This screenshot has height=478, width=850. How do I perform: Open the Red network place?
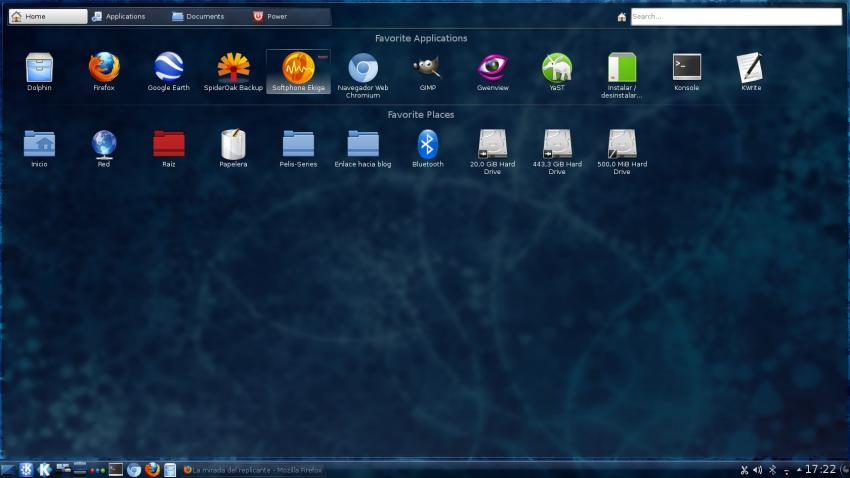104,148
